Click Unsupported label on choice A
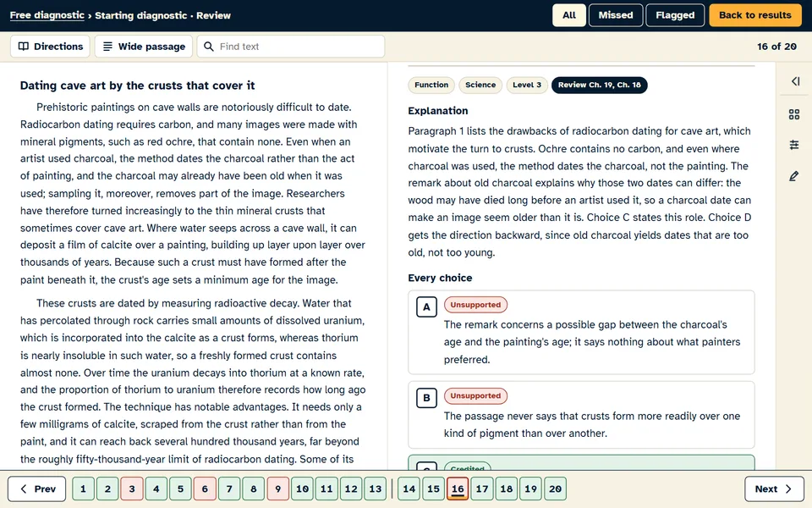This screenshot has height=508, width=812. point(475,305)
